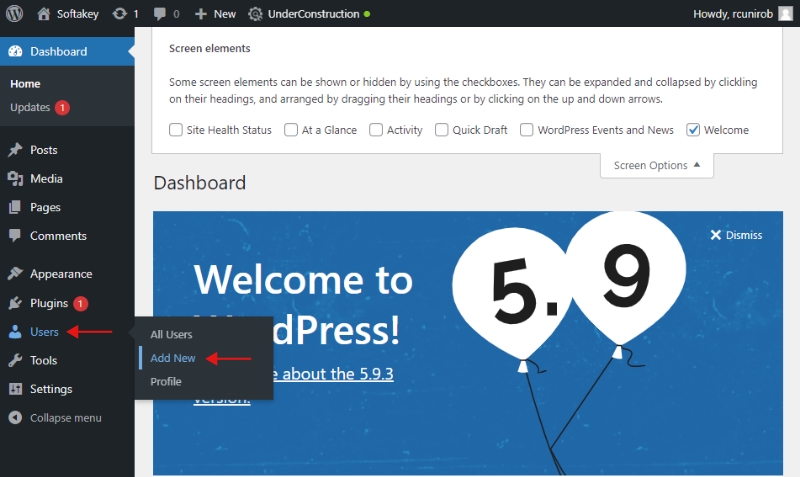Toggle the Quick Draft checkbox
The image size is (800, 477).
point(442,130)
